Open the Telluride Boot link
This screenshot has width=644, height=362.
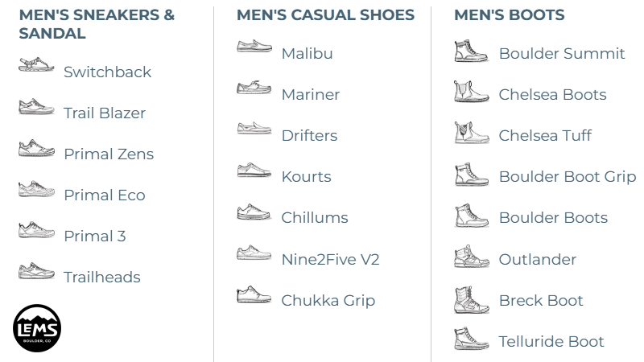click(551, 341)
